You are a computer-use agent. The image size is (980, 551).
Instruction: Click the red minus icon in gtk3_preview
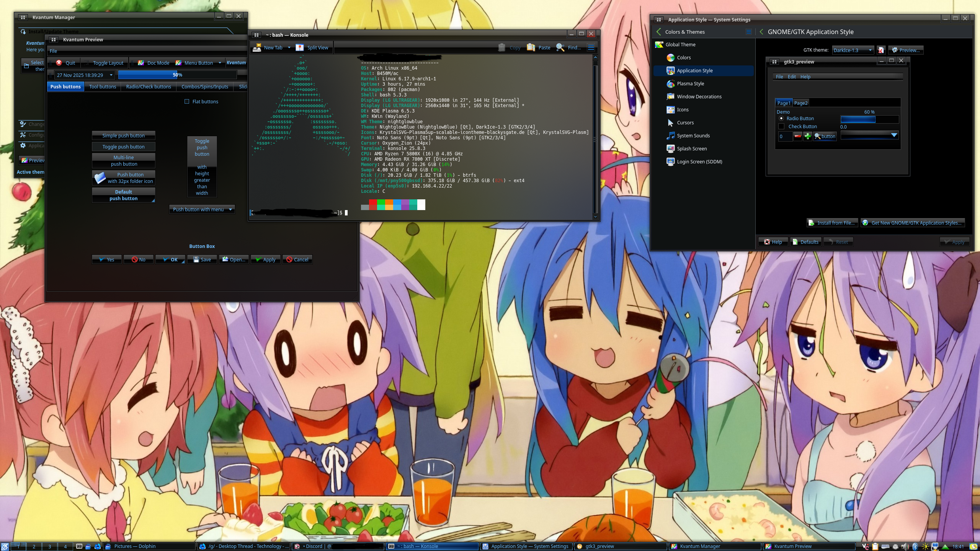click(x=797, y=136)
